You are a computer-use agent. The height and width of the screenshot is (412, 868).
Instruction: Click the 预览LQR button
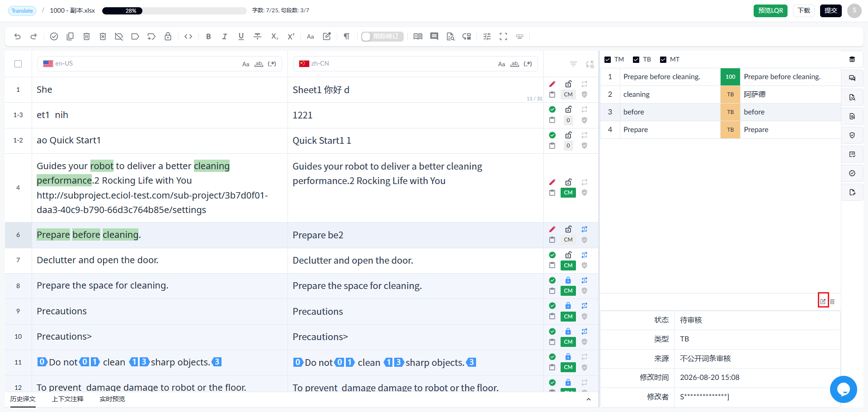point(770,10)
